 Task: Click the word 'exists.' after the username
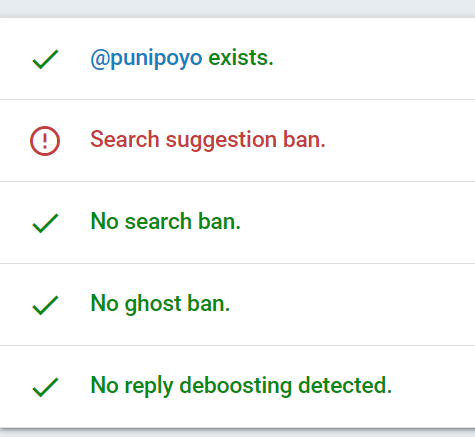[241, 58]
